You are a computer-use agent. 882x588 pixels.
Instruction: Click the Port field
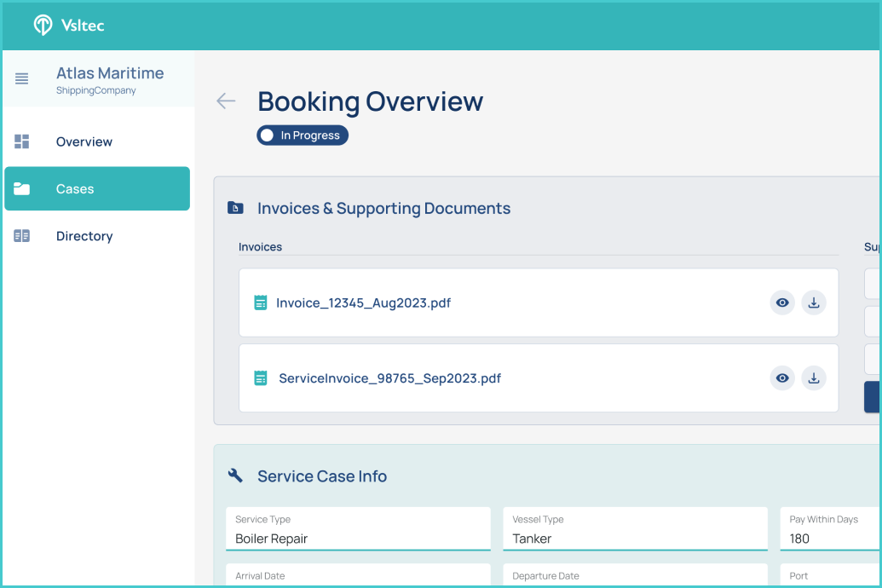(x=830, y=575)
